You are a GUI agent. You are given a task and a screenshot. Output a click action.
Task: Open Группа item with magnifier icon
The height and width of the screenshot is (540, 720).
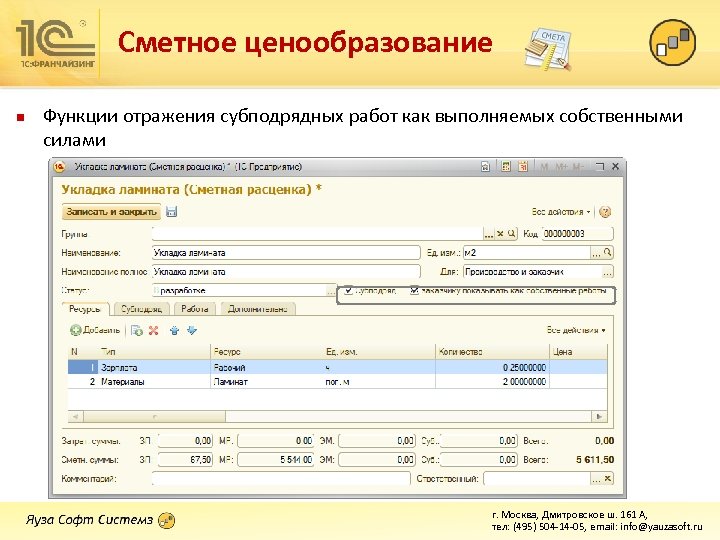tap(512, 233)
